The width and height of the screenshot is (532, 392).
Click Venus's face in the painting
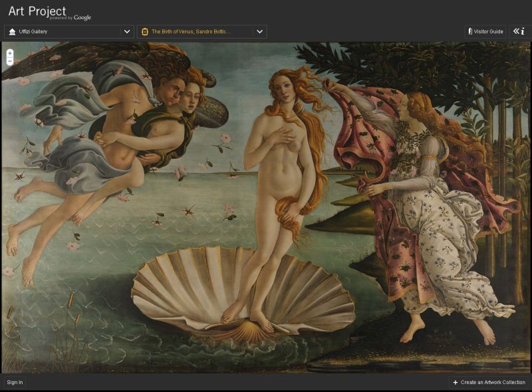(286, 89)
